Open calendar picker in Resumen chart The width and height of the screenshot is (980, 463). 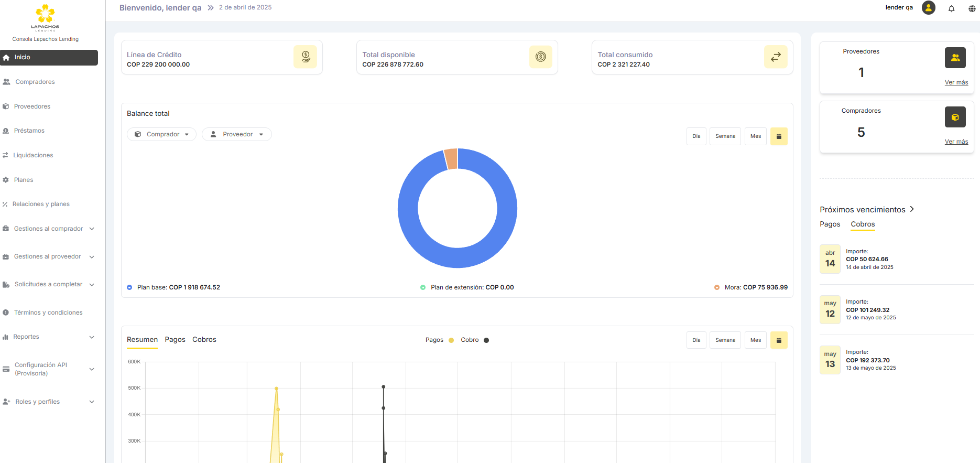pyautogui.click(x=779, y=340)
